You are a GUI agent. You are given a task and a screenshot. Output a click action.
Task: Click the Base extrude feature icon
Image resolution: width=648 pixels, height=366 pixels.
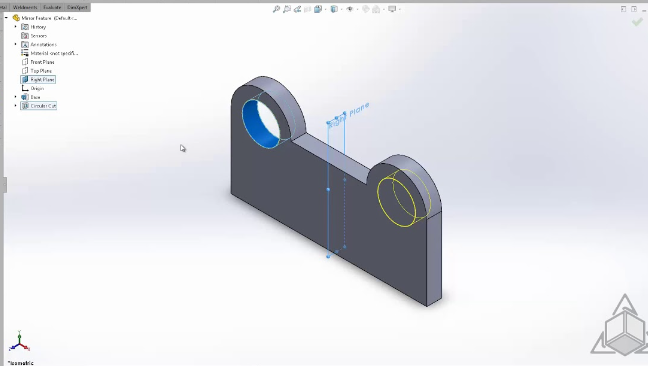tap(25, 97)
